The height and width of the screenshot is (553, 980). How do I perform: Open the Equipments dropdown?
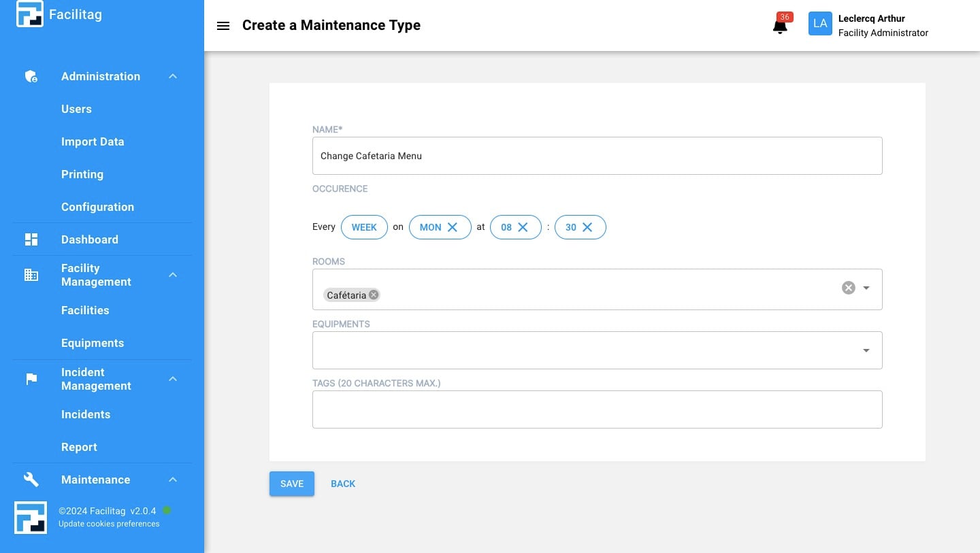[866, 350]
